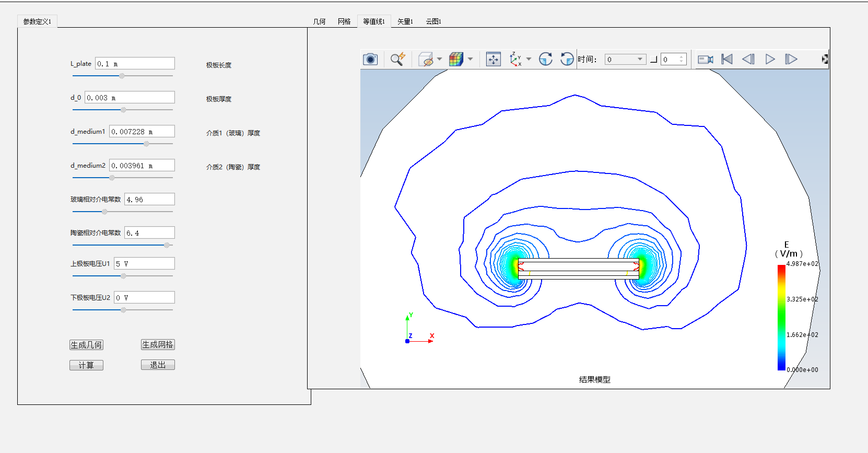The height and width of the screenshot is (453, 868).
Task: Switch to the 几何 tab
Action: [319, 21]
